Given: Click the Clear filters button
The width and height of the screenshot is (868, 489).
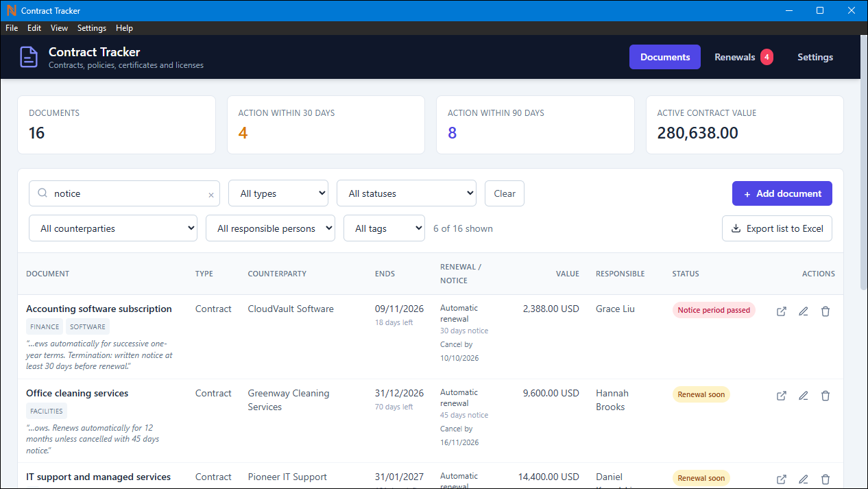Looking at the screenshot, I should (505, 193).
